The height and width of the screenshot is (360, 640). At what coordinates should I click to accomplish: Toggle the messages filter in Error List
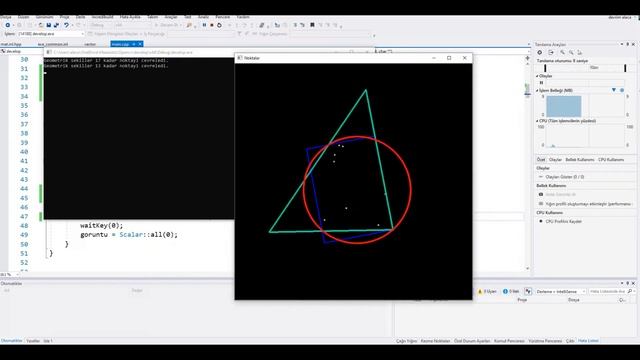coord(511,291)
